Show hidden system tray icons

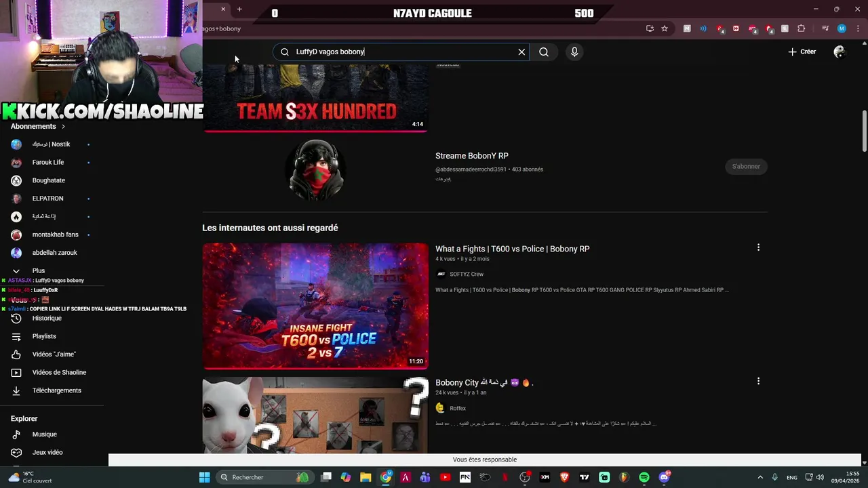pos(760,477)
